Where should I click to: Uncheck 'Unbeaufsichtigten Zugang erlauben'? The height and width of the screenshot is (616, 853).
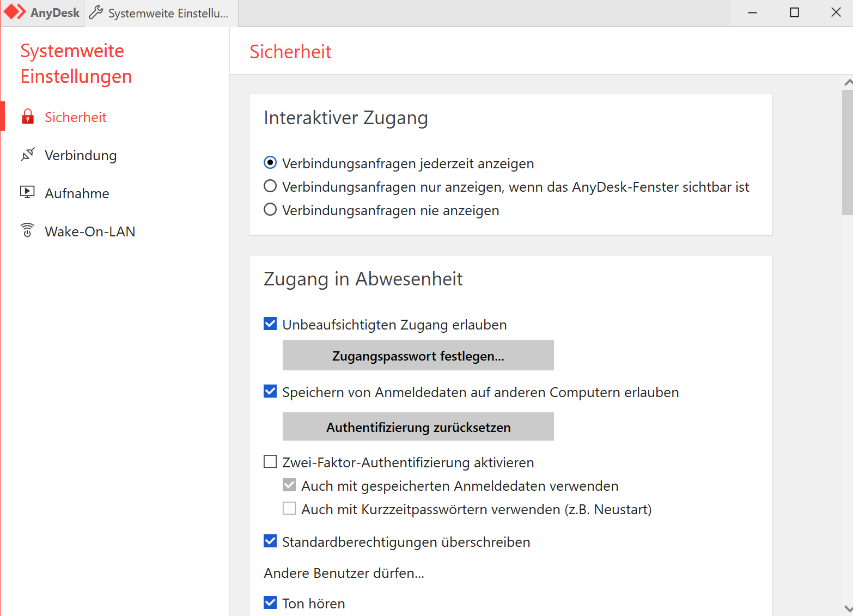click(270, 324)
